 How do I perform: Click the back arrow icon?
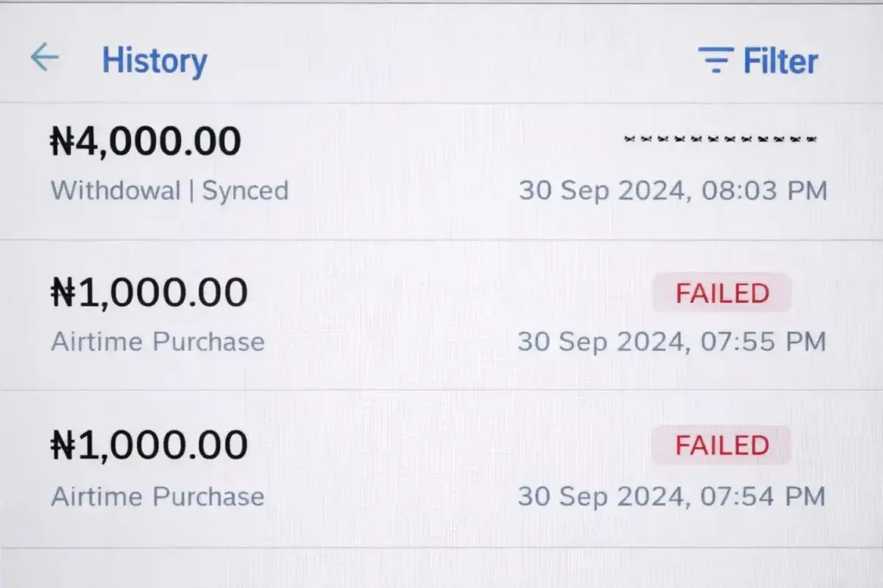tap(43, 57)
